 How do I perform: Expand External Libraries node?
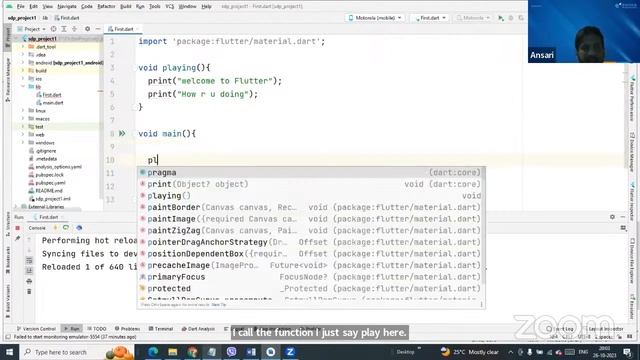16,207
